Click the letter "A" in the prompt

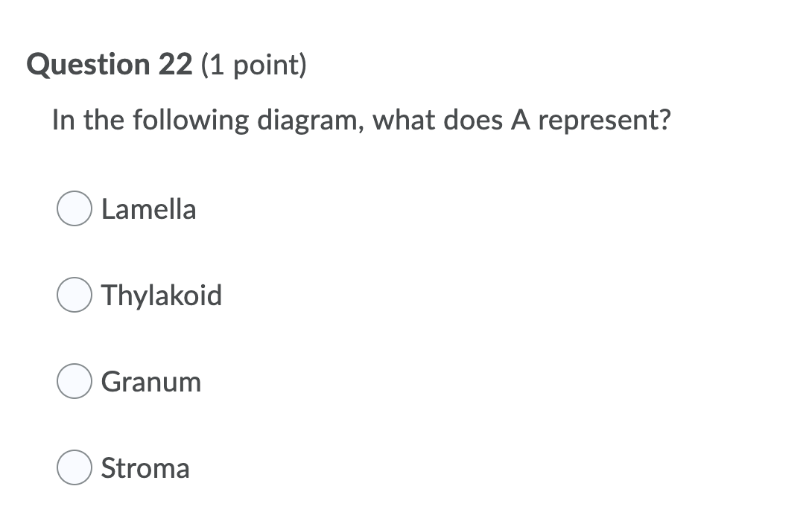[x=518, y=120]
